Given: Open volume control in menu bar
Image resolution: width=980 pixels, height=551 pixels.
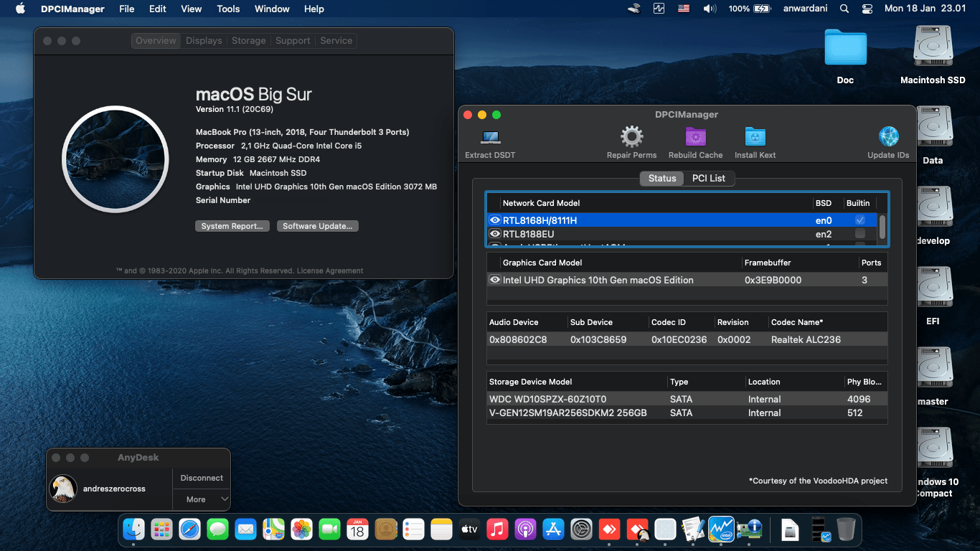Looking at the screenshot, I should 709,9.
